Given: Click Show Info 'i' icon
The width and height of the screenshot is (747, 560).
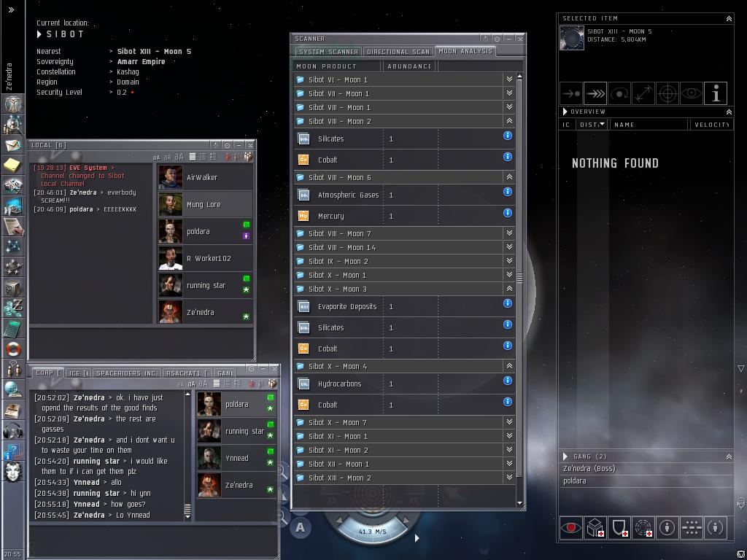Looking at the screenshot, I should click(716, 93).
